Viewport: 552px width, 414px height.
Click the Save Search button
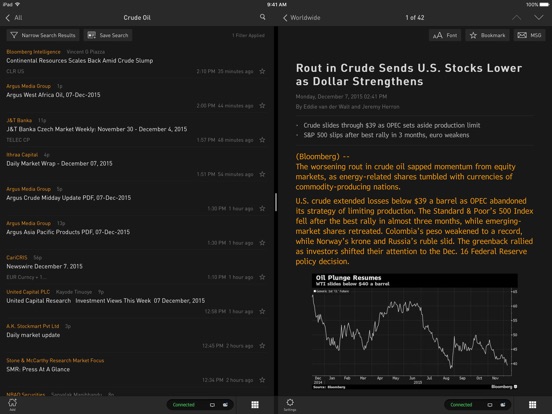click(108, 35)
